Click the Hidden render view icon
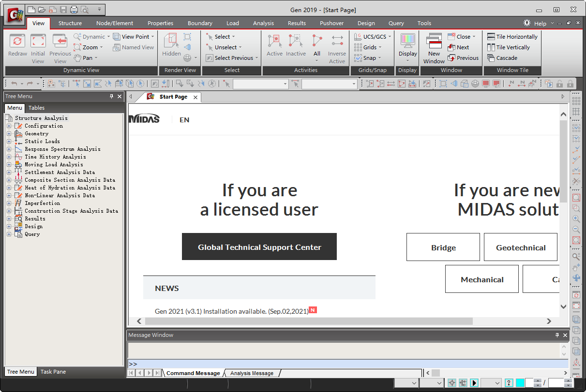This screenshot has height=392, width=586. 171,42
